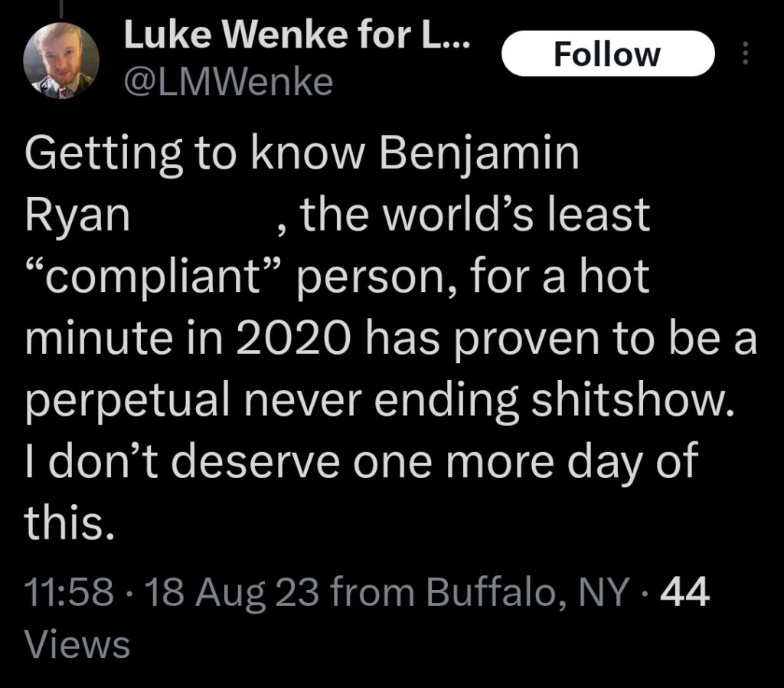Follow the account using the pill button
The height and width of the screenshot is (688, 784).
coord(607,54)
